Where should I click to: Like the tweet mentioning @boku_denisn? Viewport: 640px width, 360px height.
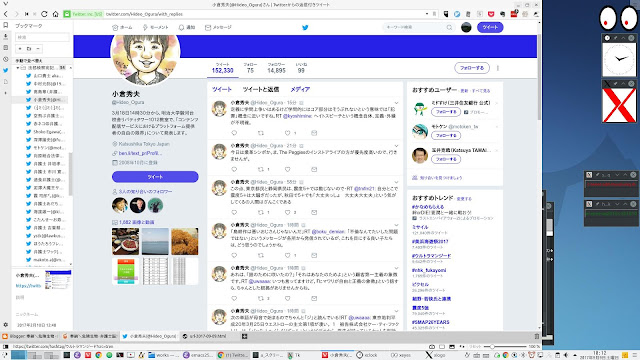(x=287, y=256)
